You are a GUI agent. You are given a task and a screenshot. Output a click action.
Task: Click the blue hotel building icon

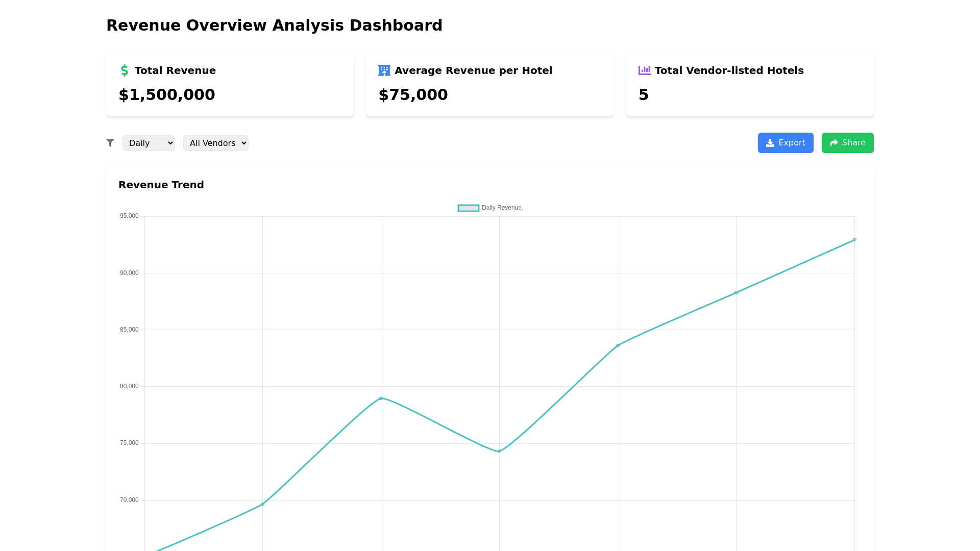[384, 70]
